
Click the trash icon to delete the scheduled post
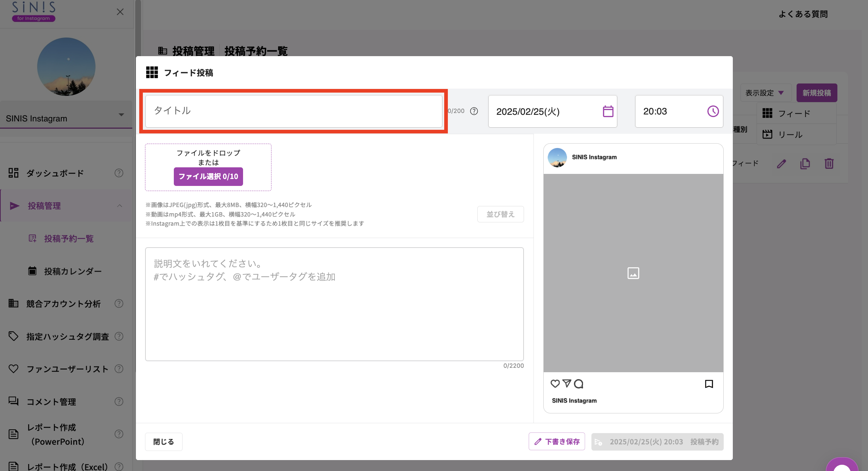pyautogui.click(x=829, y=164)
